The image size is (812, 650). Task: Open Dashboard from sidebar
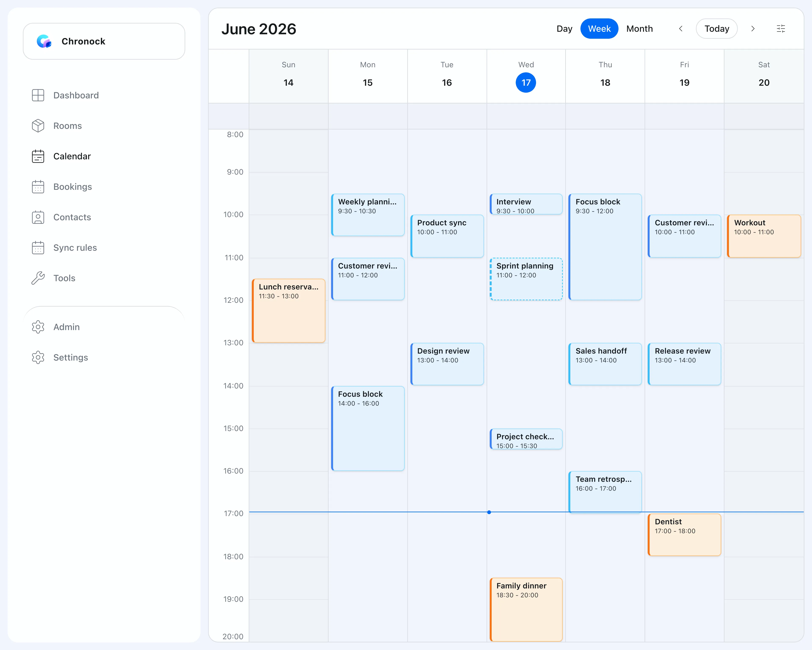pyautogui.click(x=76, y=95)
